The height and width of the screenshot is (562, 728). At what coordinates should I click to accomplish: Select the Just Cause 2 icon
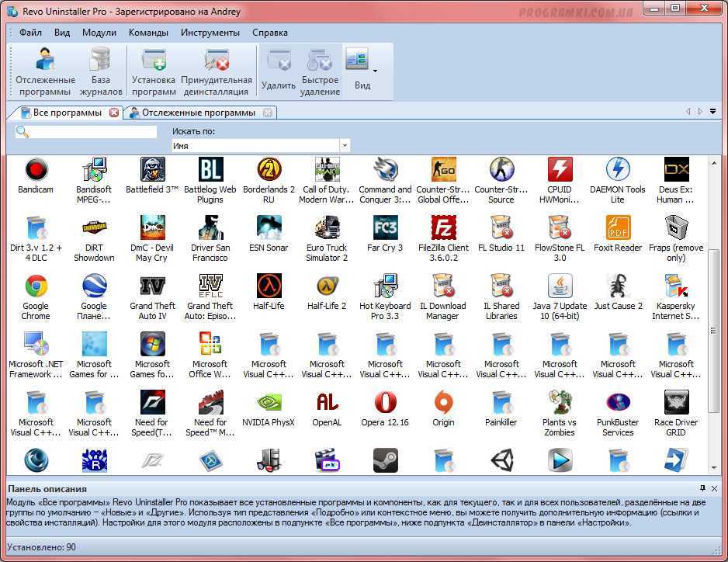[618, 286]
